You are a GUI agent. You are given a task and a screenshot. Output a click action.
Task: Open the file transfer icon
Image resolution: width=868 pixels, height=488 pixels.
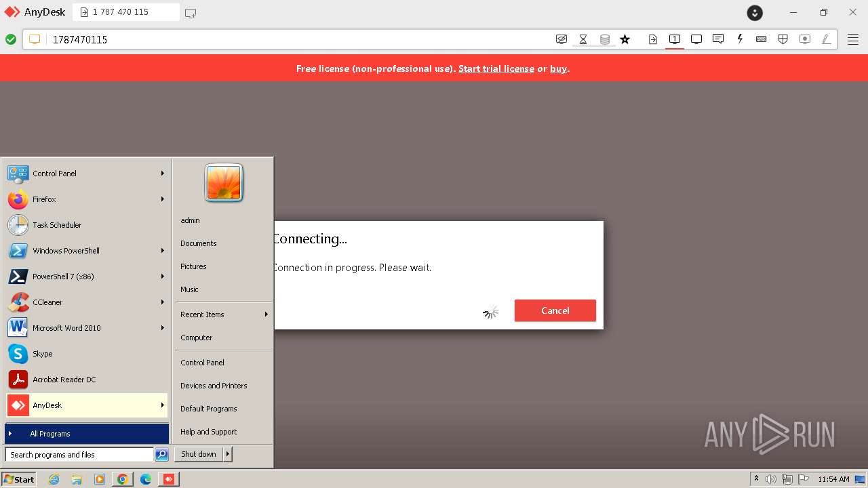tap(653, 39)
